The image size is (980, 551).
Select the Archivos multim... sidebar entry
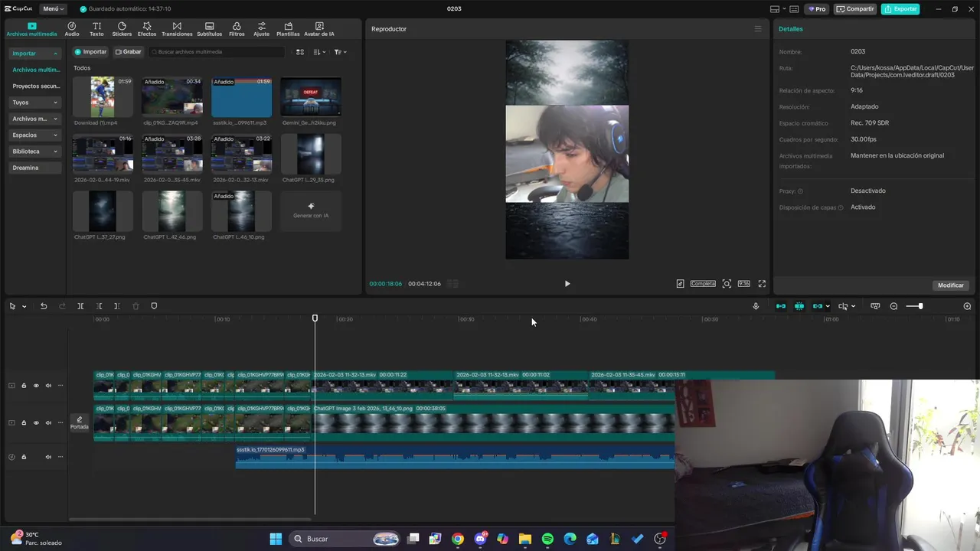(35, 70)
